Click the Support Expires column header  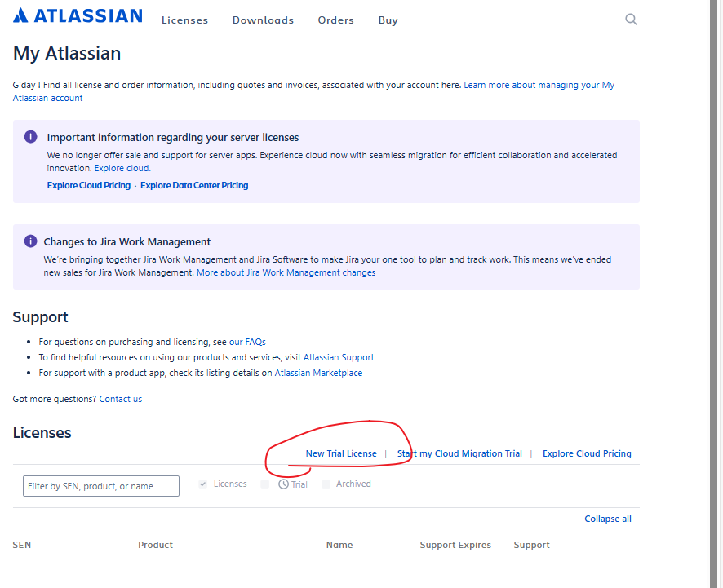coord(455,545)
